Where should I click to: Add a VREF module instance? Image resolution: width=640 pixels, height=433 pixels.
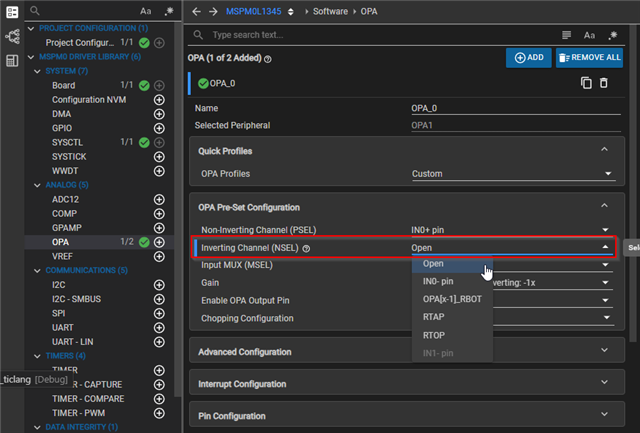tap(159, 256)
